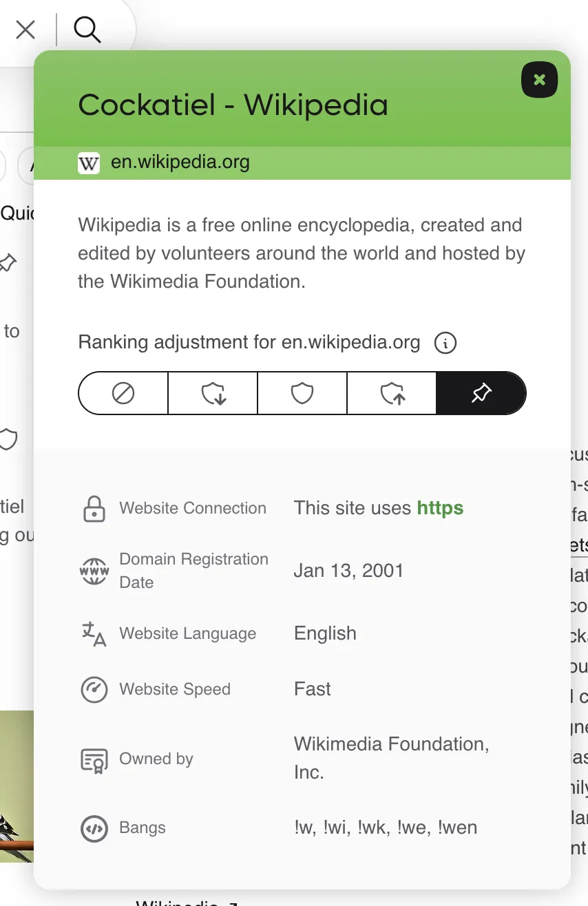This screenshot has width=588, height=906.
Task: Select the Lower ranking shield option
Action: 213,393
